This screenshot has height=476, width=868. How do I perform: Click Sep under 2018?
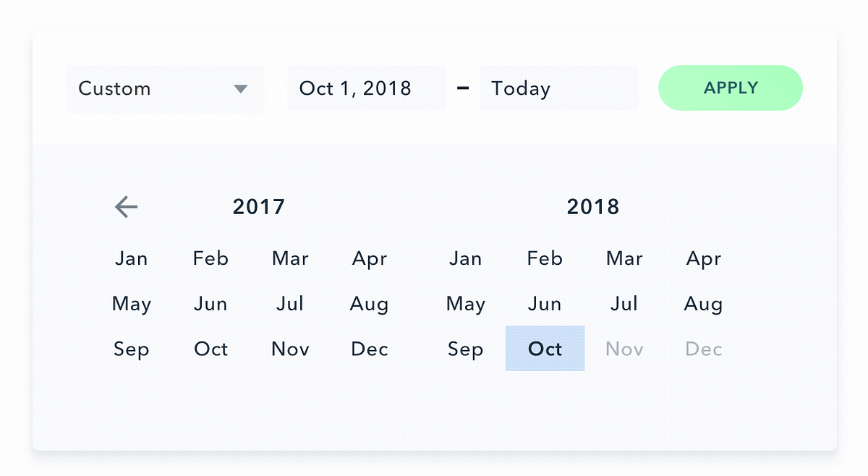coord(465,349)
